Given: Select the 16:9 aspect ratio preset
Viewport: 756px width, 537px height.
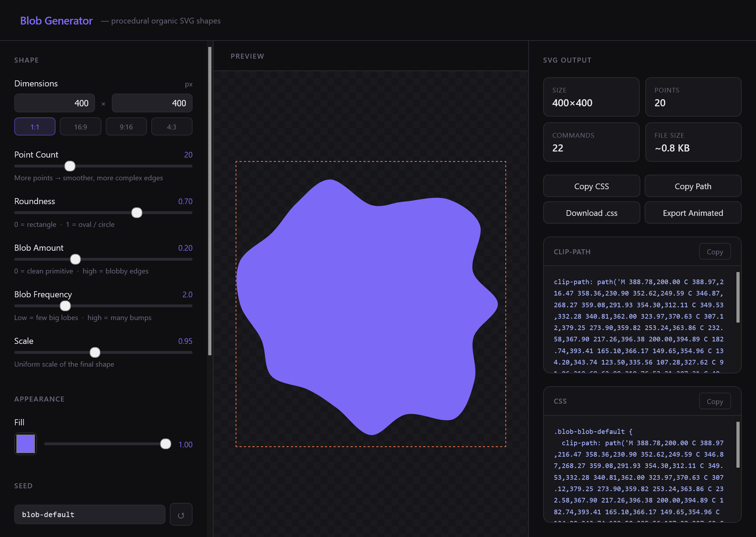Looking at the screenshot, I should [80, 127].
